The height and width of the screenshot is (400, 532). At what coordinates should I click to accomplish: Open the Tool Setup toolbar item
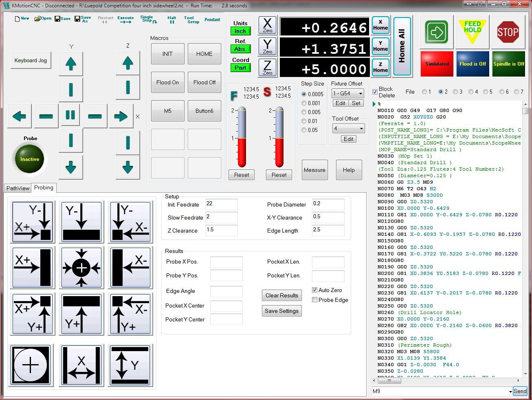coord(191,20)
